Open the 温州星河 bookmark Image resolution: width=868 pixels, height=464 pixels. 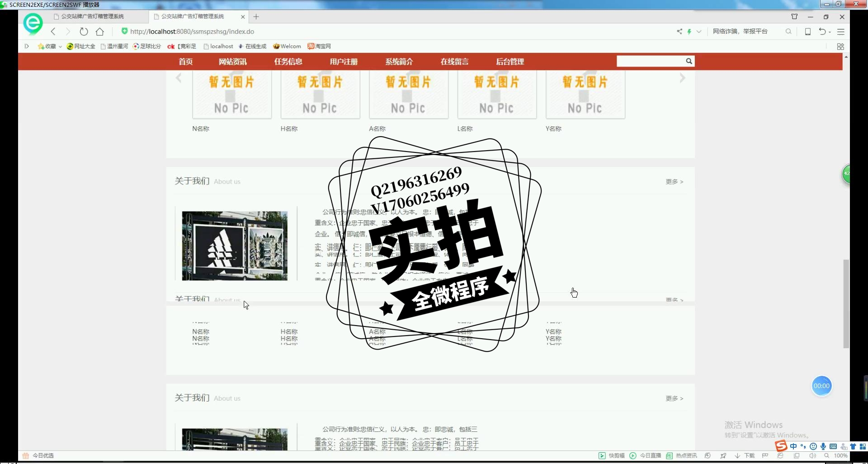[x=114, y=46]
